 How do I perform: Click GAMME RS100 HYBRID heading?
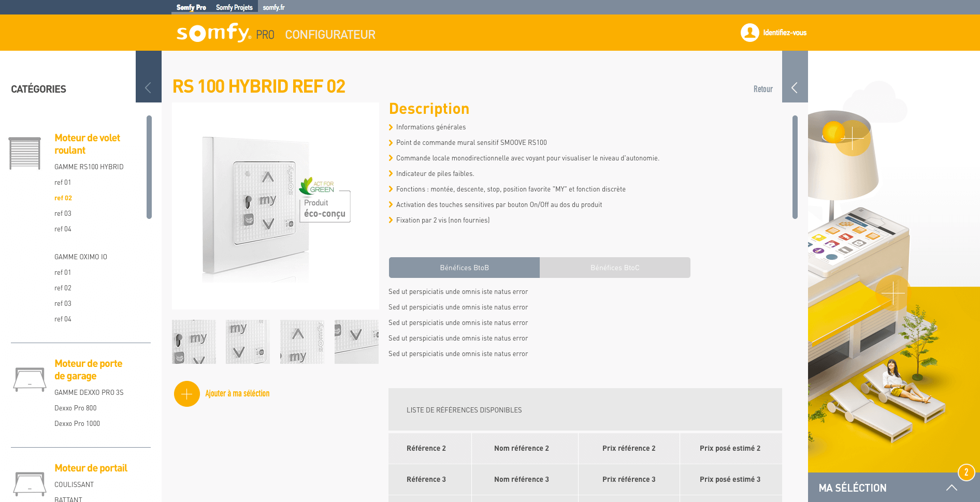coord(89,167)
